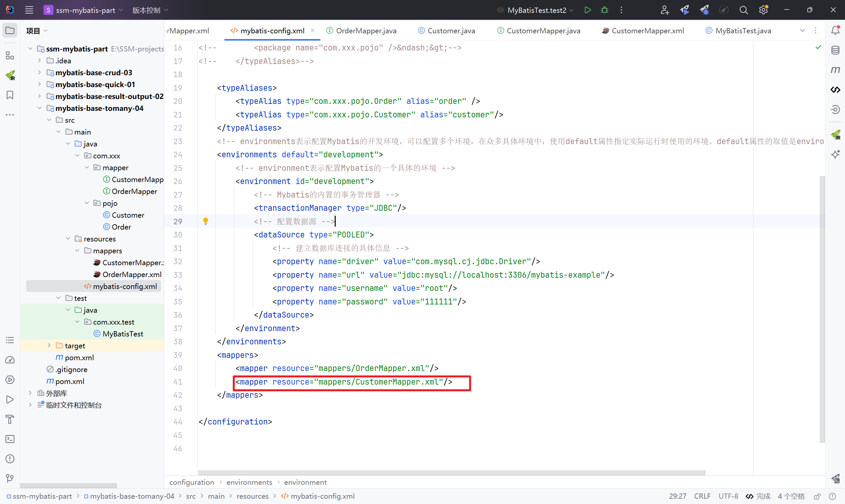Viewport: 845px width, 504px height.
Task: Click the Search Everywhere magnifier icon
Action: [743, 10]
